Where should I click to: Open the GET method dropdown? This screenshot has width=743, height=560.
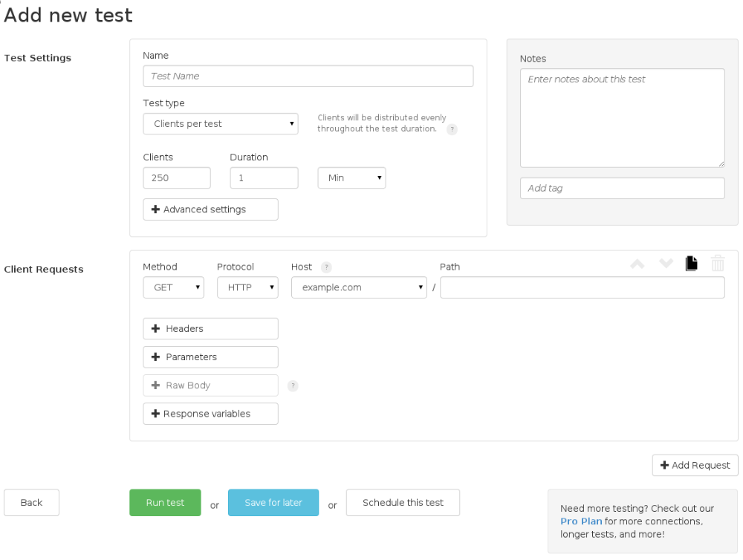173,287
